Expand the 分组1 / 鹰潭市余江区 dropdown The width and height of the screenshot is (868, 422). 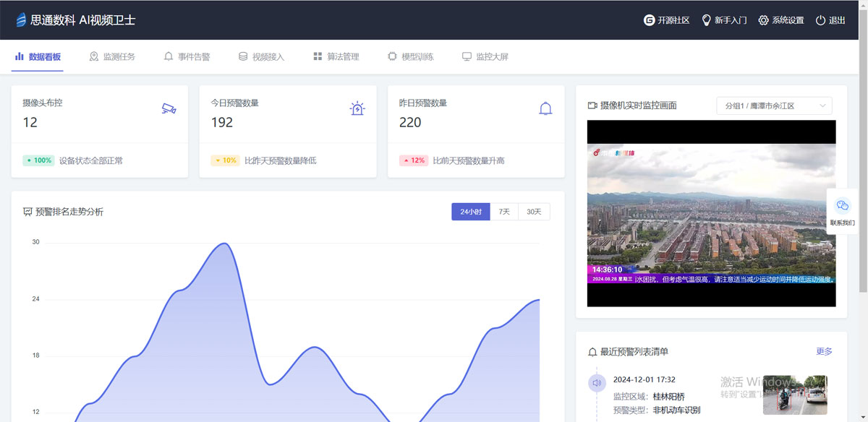tap(774, 105)
